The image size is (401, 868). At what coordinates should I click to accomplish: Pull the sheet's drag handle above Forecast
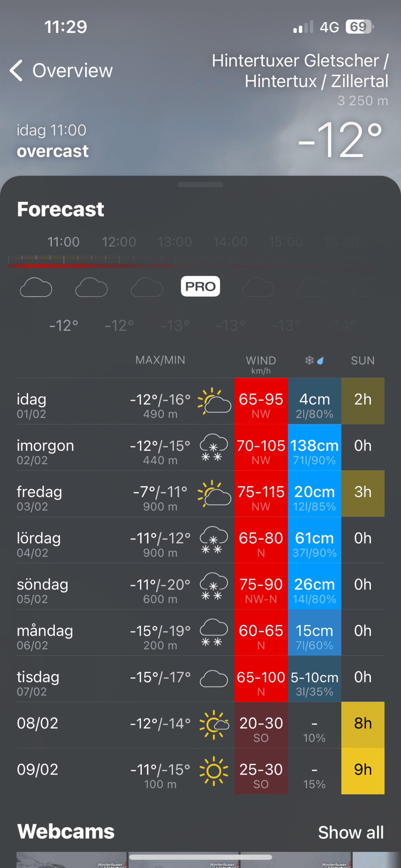click(200, 185)
